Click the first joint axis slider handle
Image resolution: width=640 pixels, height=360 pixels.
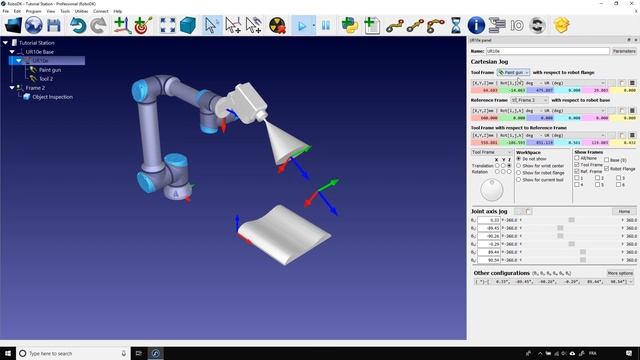tap(571, 220)
